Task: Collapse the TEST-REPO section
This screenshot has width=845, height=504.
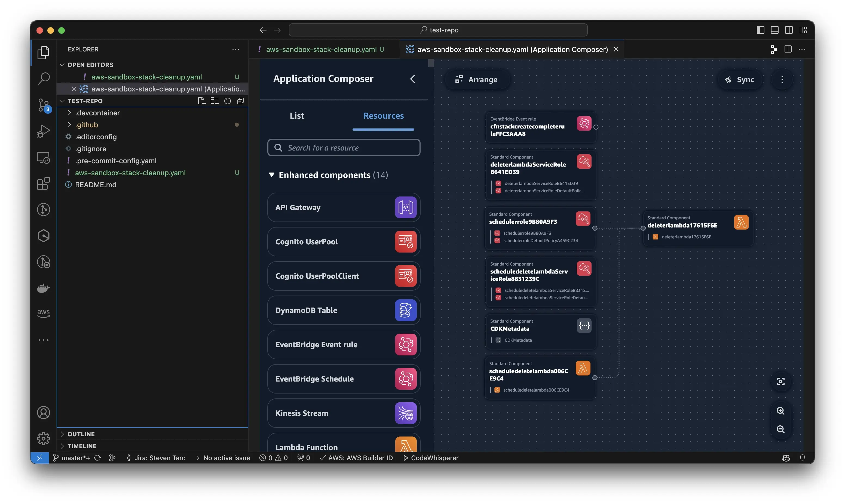Action: coord(62,101)
